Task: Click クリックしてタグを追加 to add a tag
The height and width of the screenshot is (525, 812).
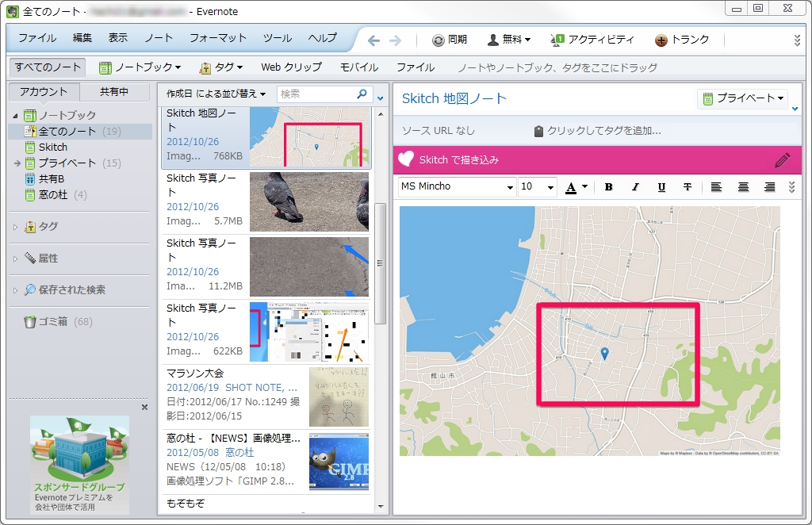Action: tap(603, 131)
